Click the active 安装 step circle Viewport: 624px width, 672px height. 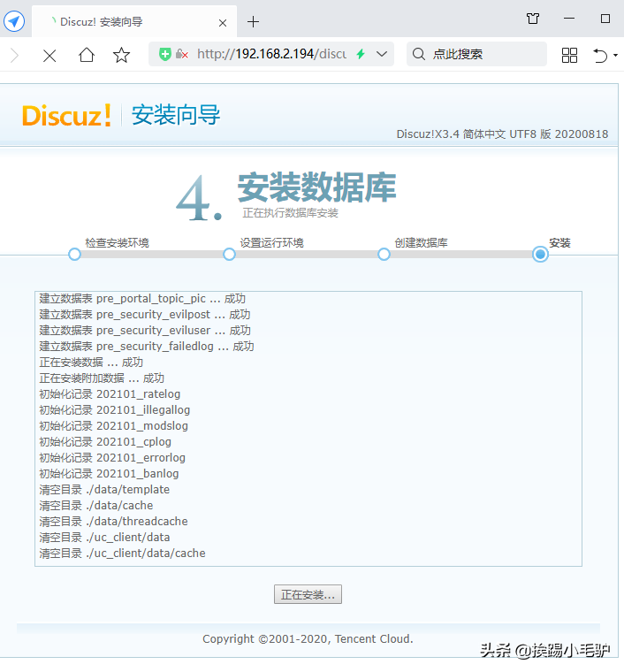[540, 254]
